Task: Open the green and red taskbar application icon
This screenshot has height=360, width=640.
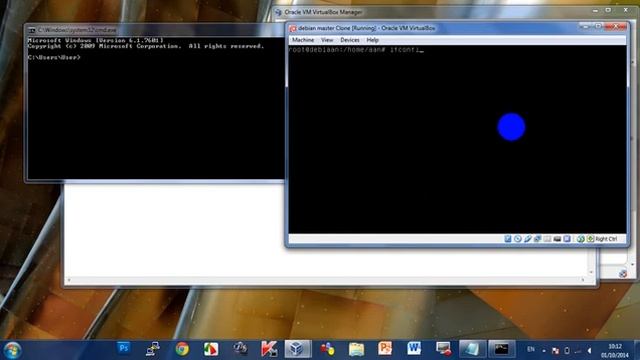Action: 211,349
